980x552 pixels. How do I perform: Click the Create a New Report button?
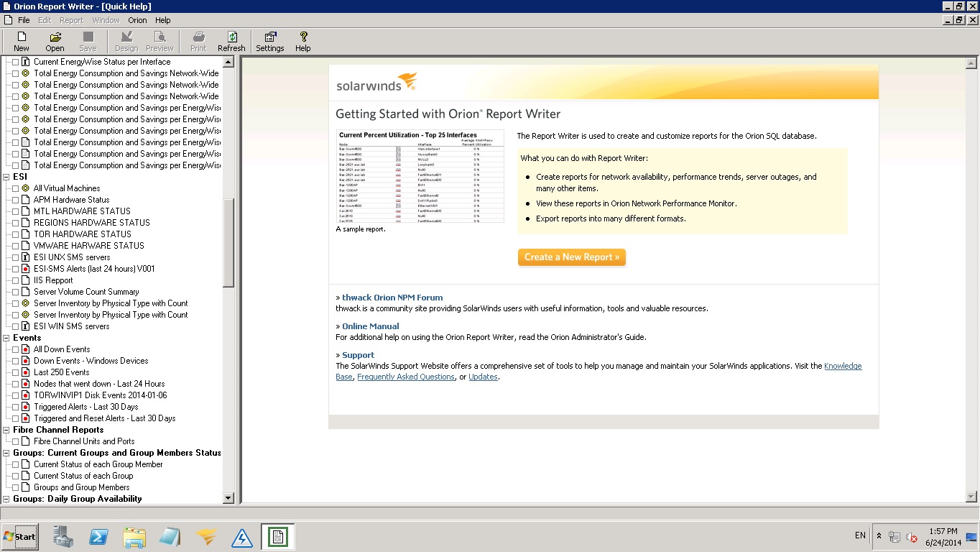(x=572, y=257)
